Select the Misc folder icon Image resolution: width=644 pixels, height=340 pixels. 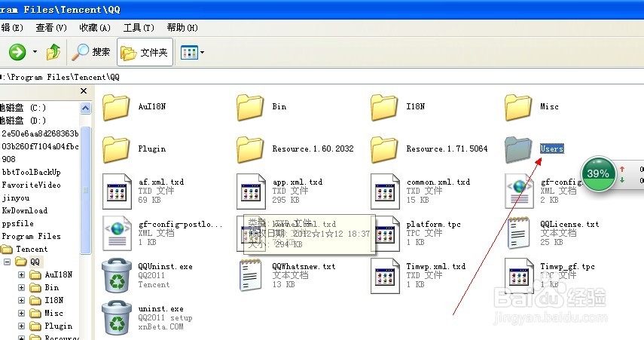pyautogui.click(x=518, y=107)
